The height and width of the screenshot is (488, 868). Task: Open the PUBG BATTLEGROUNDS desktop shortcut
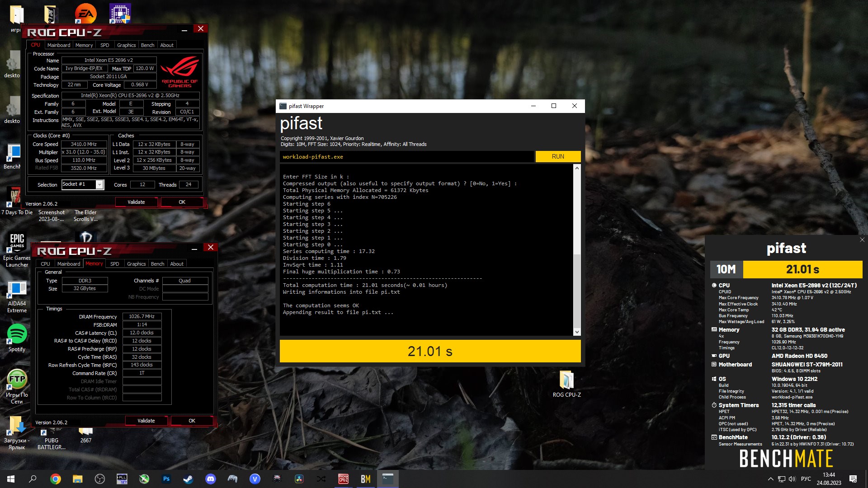[51, 438]
